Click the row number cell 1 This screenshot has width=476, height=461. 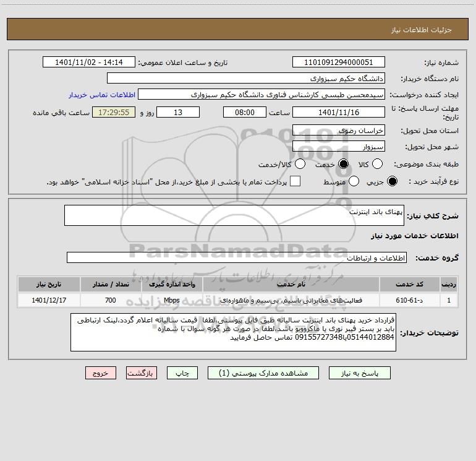(x=449, y=300)
